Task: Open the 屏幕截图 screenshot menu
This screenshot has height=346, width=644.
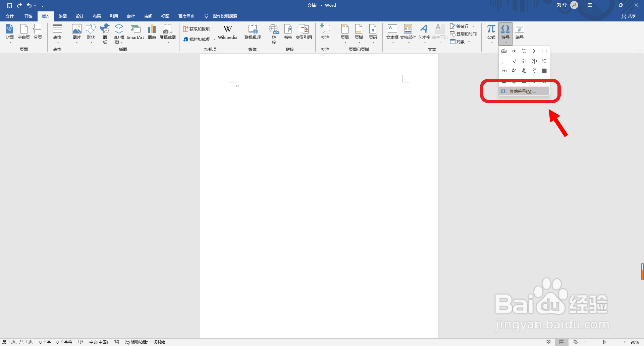Action: 168,33
